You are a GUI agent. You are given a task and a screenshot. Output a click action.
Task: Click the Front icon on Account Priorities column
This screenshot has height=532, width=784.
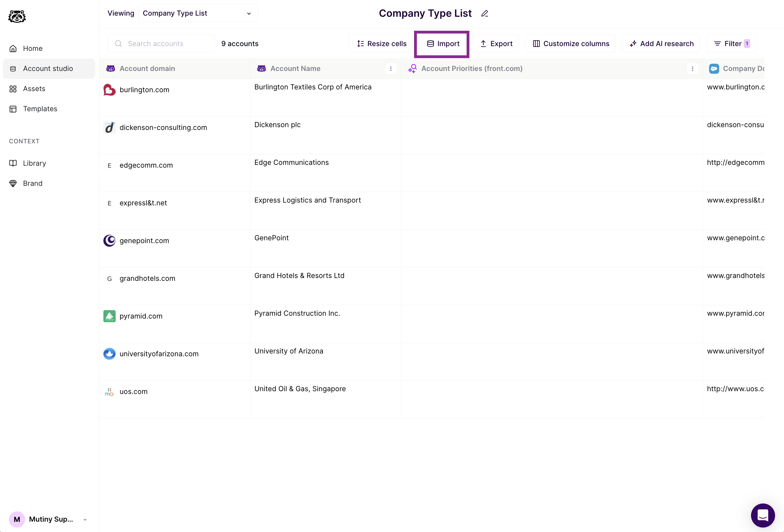click(413, 68)
